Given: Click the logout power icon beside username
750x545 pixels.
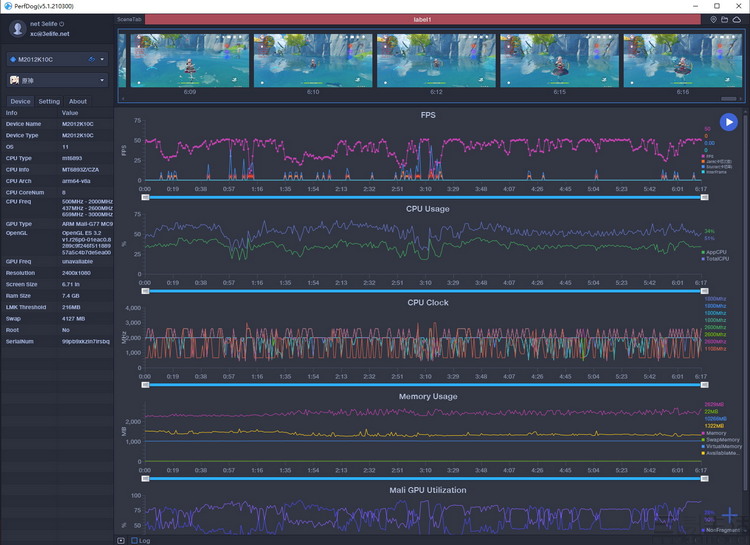Looking at the screenshot, I should tap(62, 24).
